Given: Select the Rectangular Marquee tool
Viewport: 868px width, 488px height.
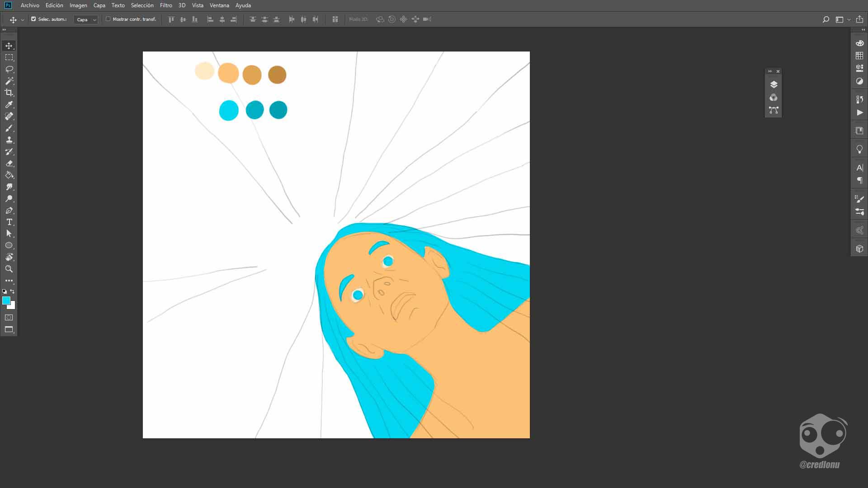Looking at the screenshot, I should point(9,57).
